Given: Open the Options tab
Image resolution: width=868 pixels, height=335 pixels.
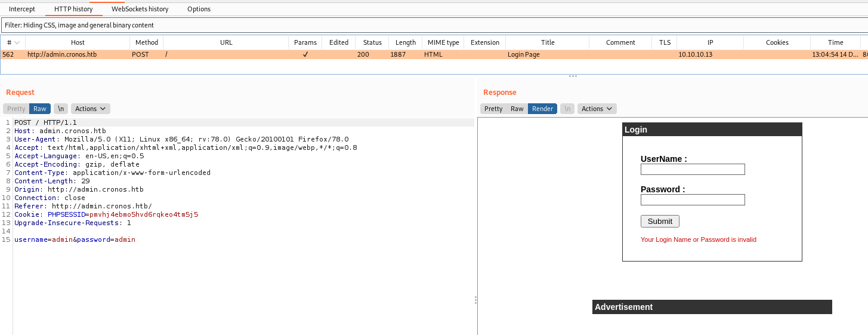Looking at the screenshot, I should (x=199, y=9).
